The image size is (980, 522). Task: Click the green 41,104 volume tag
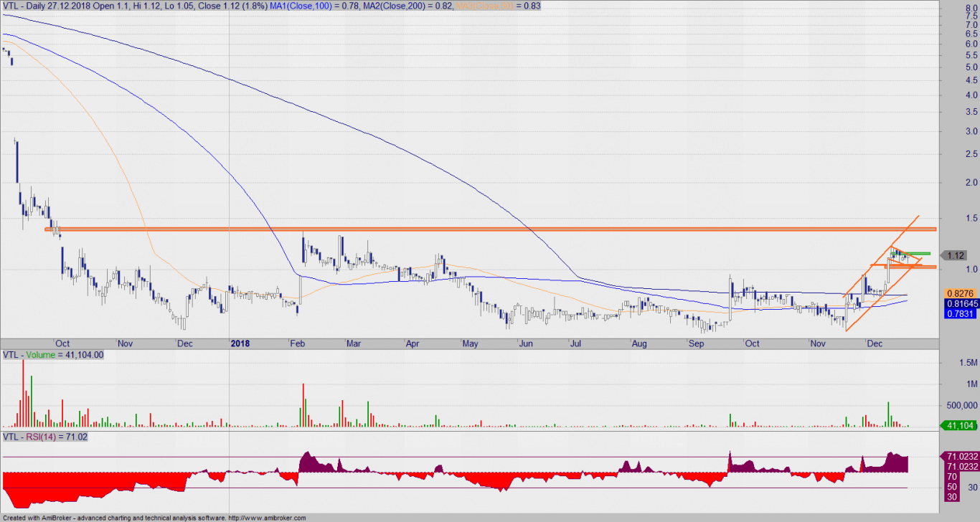[x=958, y=426]
